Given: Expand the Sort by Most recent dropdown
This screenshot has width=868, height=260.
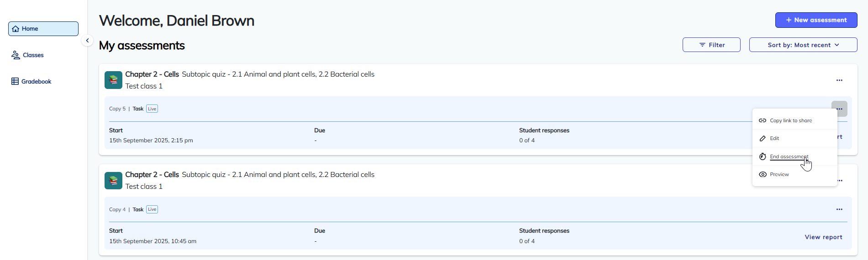Looking at the screenshot, I should click(x=803, y=45).
